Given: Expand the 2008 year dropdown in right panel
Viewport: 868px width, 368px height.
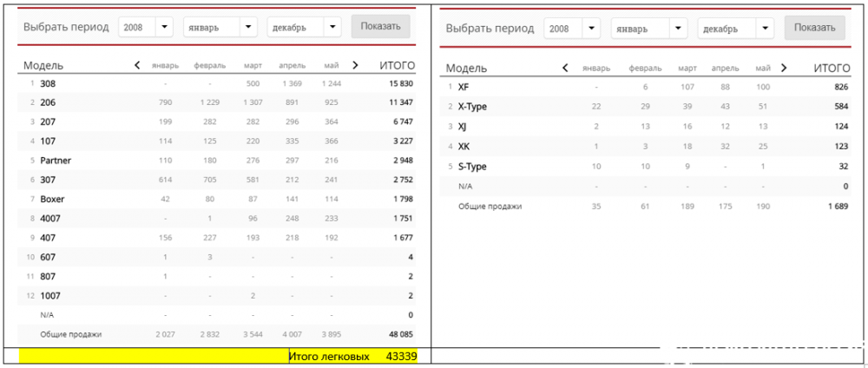Looking at the screenshot, I should (571, 29).
